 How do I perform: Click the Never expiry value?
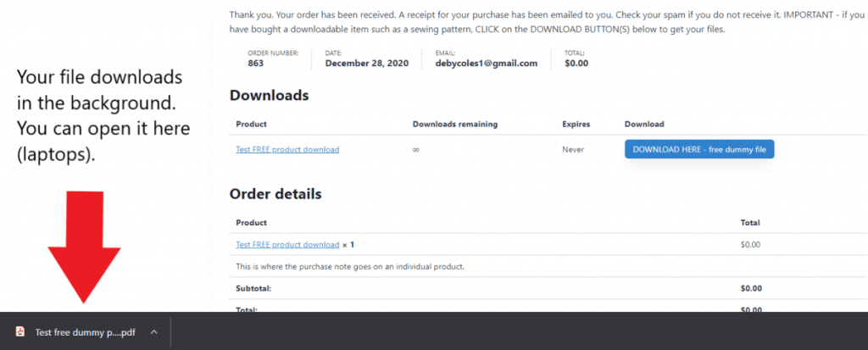pos(573,149)
